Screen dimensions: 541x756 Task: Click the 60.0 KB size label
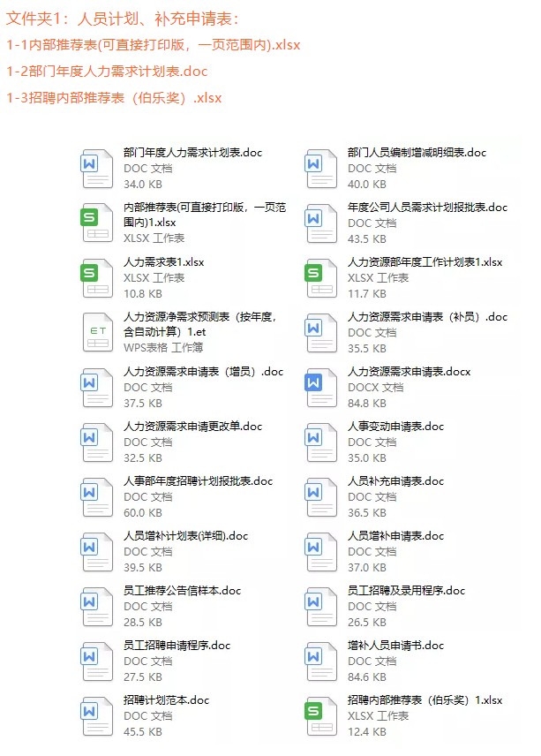143,512
